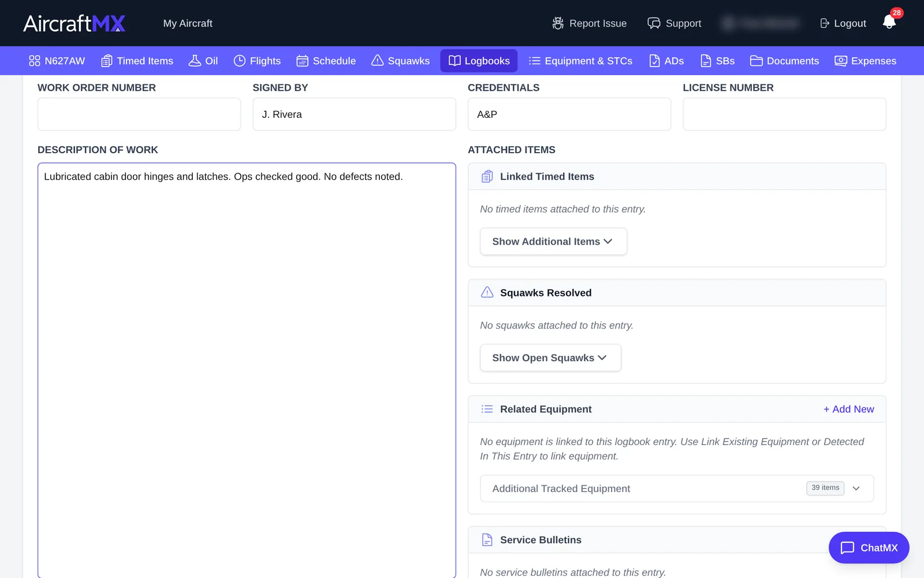
Task: Click the Logout door icon
Action: pyautogui.click(x=825, y=23)
